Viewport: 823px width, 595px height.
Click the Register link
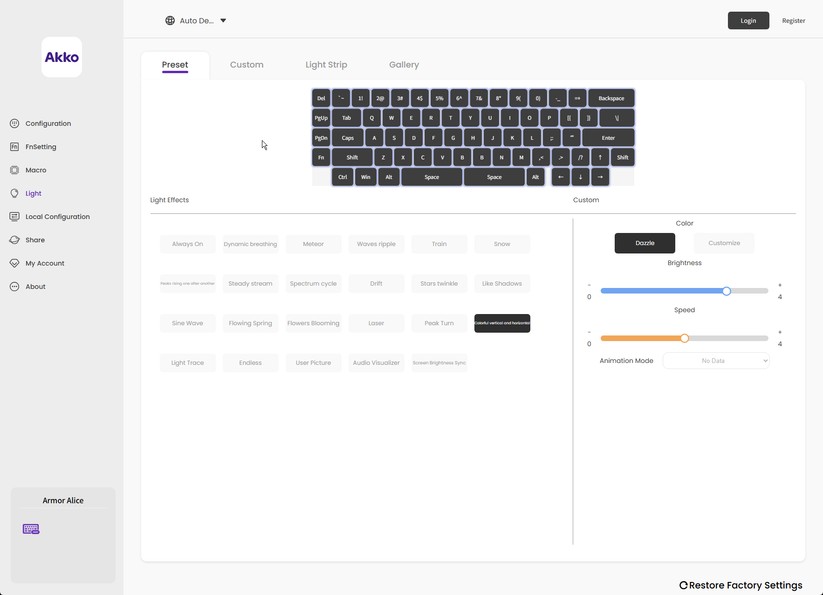793,20
